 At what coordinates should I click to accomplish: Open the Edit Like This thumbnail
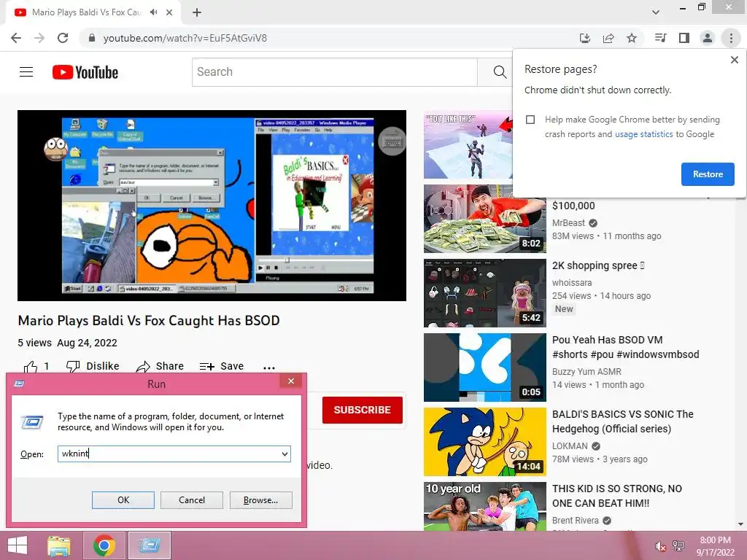click(x=468, y=145)
